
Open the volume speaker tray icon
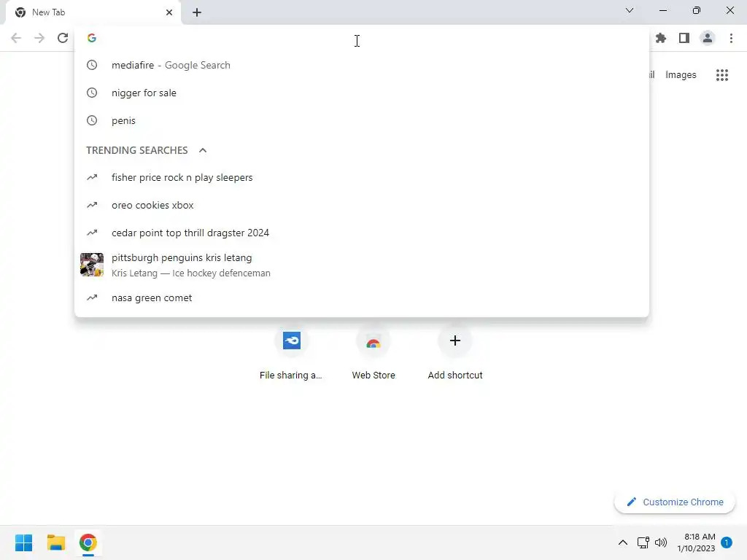pyautogui.click(x=661, y=542)
